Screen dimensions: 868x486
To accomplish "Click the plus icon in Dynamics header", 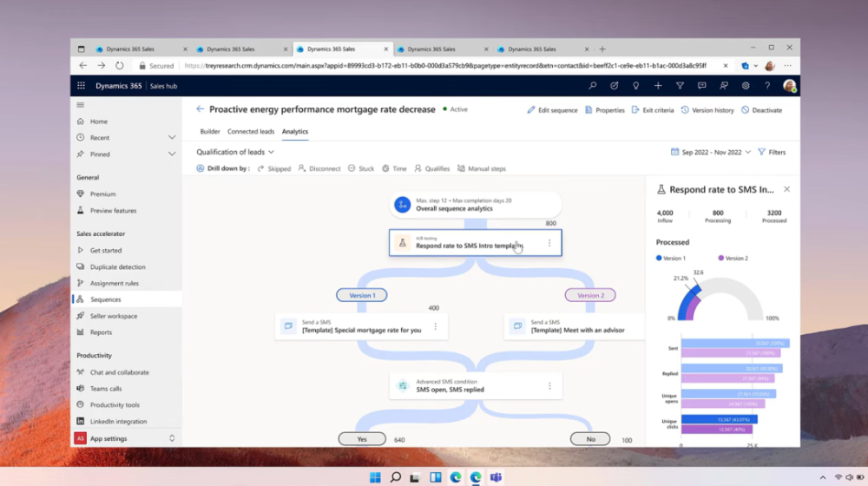I will (658, 86).
